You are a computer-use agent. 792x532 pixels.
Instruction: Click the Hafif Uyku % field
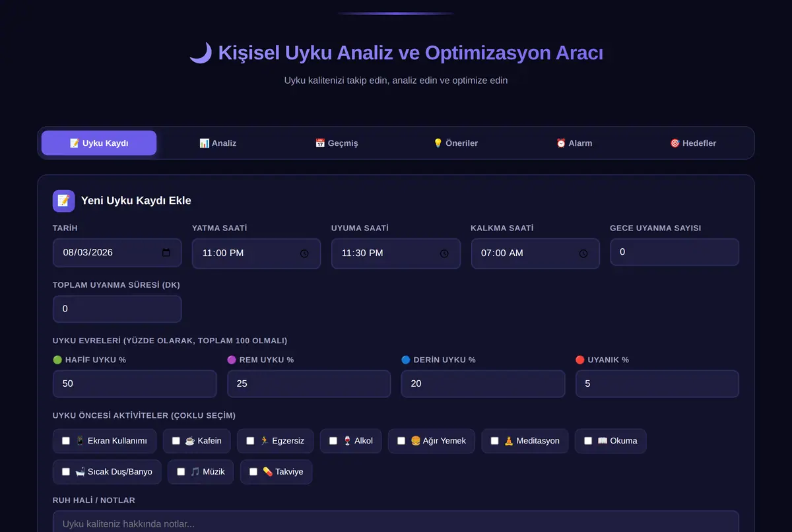point(135,383)
